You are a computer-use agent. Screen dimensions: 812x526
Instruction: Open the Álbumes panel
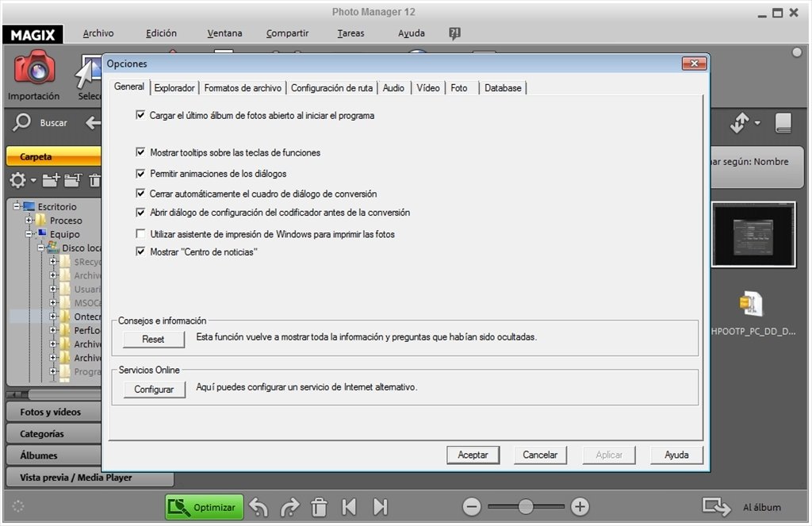(54, 455)
